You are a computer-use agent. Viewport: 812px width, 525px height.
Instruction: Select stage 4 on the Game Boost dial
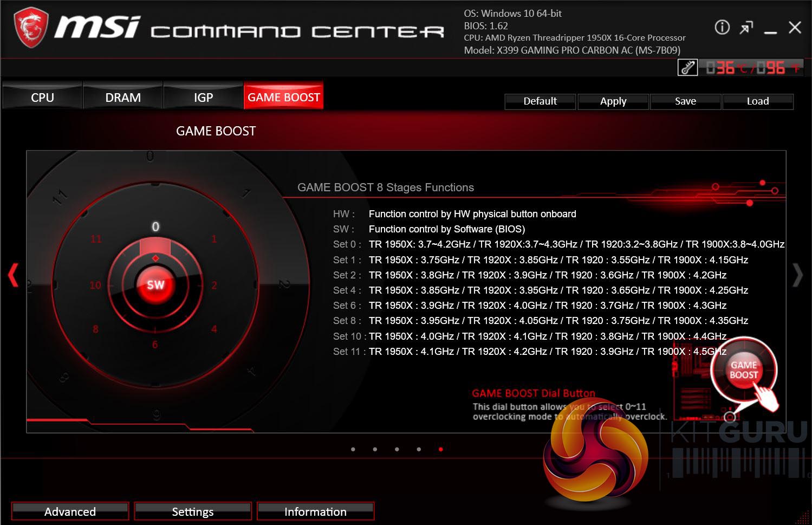pyautogui.click(x=214, y=329)
